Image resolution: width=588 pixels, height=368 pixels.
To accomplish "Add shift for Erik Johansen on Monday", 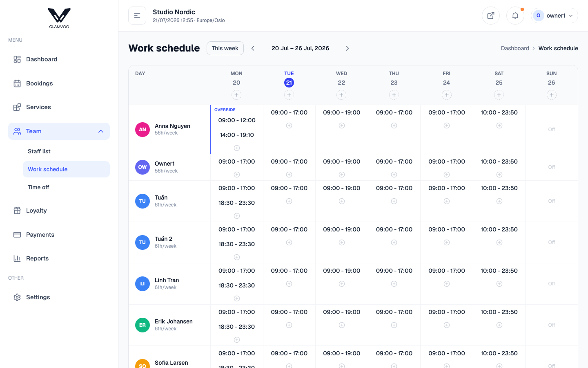I will [x=237, y=340].
